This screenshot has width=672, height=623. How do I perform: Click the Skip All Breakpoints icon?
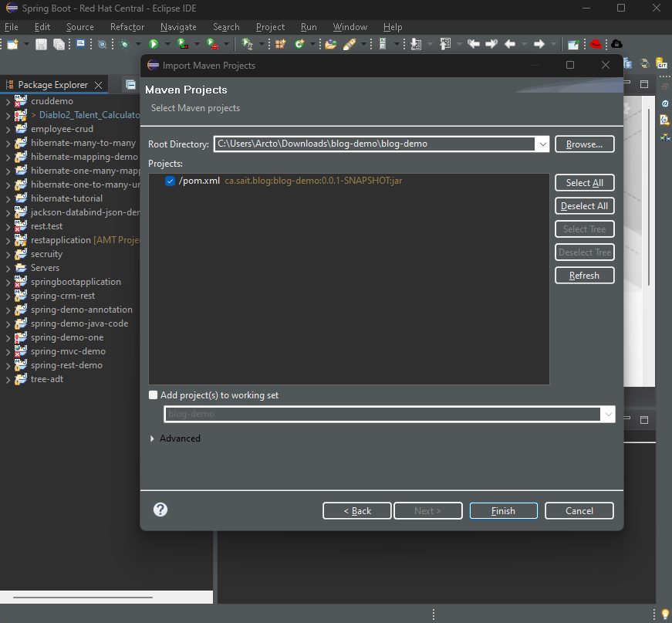[x=102, y=44]
